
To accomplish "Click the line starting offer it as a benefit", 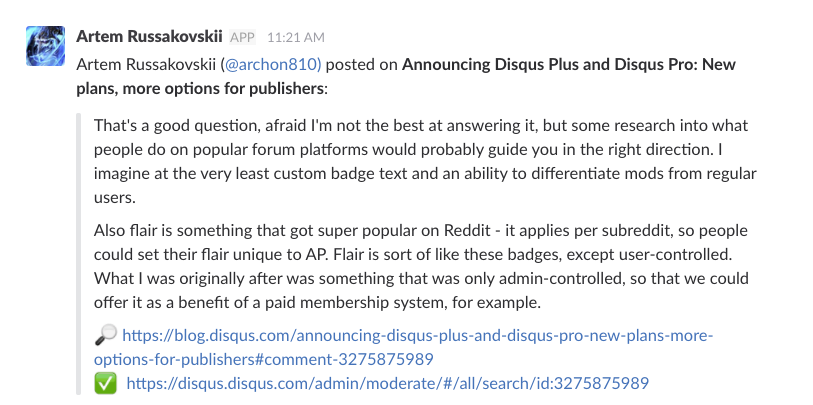I will (317, 303).
